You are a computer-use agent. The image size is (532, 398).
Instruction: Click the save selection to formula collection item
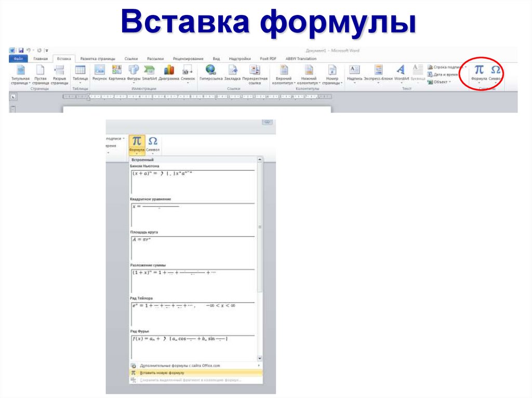196,380
